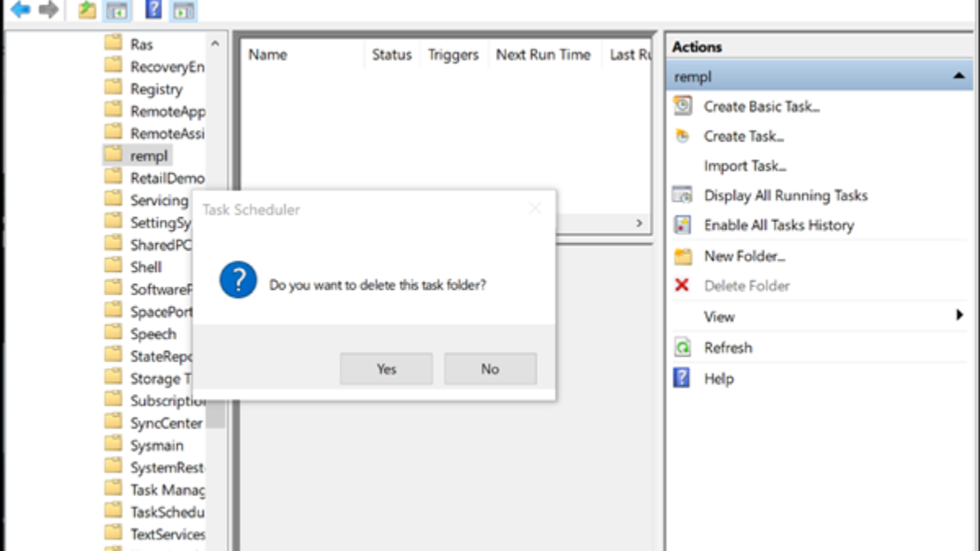
Task: Select the SettingSy folder in tree
Action: pos(161,222)
